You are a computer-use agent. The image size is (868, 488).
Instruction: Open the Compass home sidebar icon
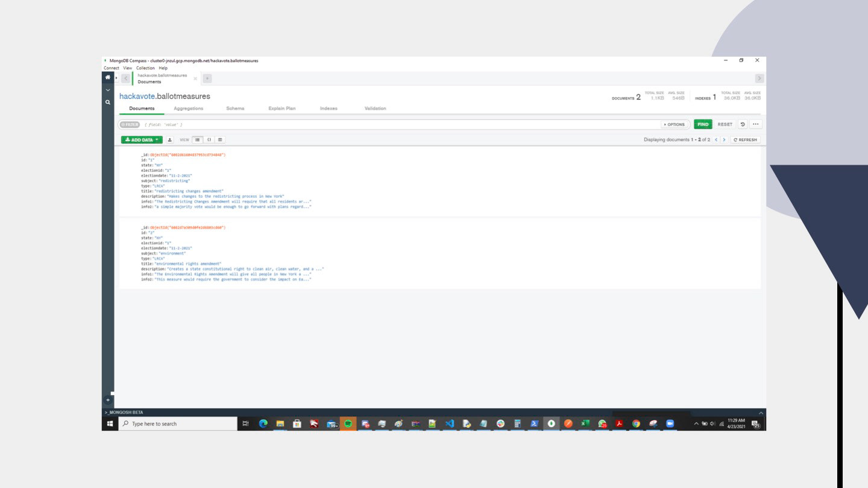click(x=108, y=78)
